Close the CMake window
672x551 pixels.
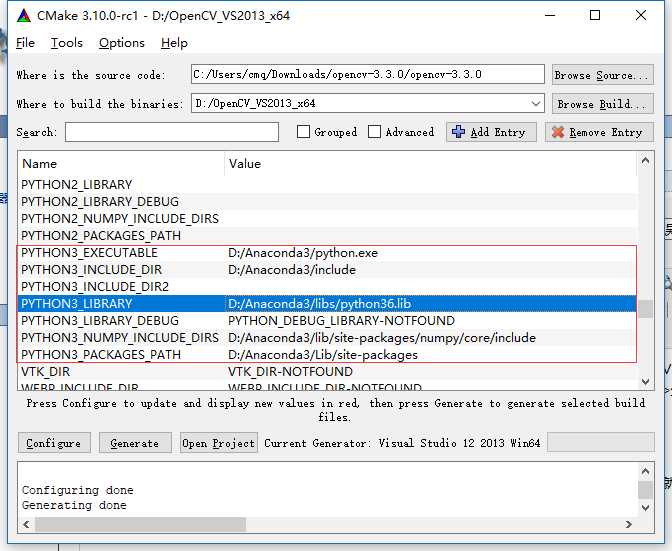coord(641,15)
